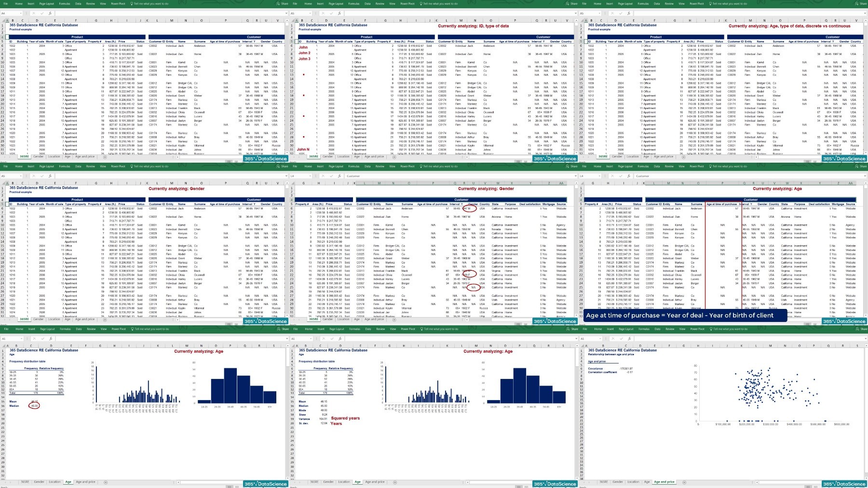
Task: Click 365 DataScience RE California Database title, top-left panel
Action: coord(43,25)
